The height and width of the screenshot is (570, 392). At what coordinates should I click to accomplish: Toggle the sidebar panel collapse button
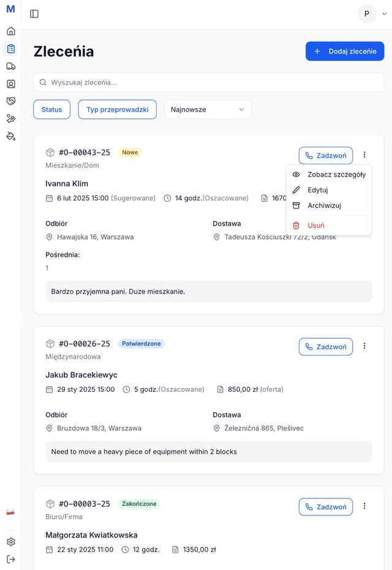pos(34,14)
